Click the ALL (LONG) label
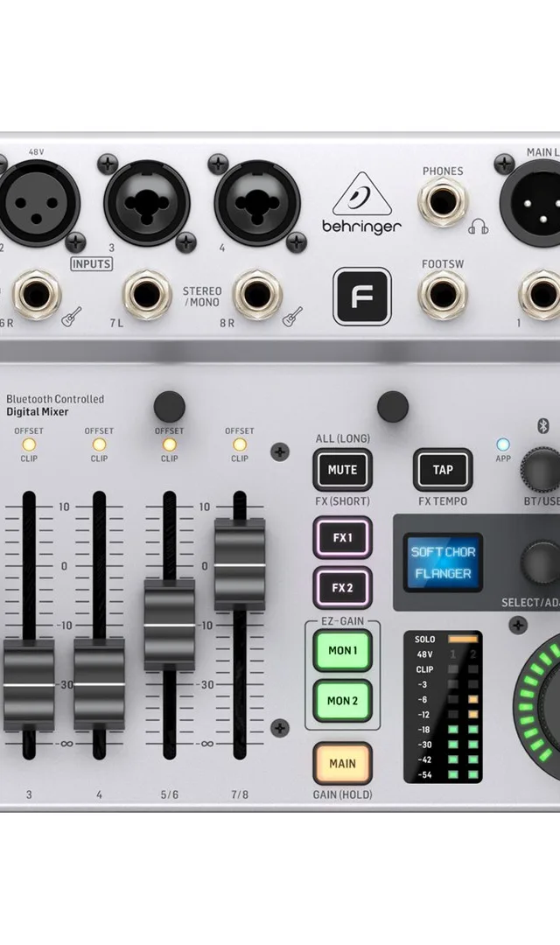The height and width of the screenshot is (945, 560). click(342, 438)
